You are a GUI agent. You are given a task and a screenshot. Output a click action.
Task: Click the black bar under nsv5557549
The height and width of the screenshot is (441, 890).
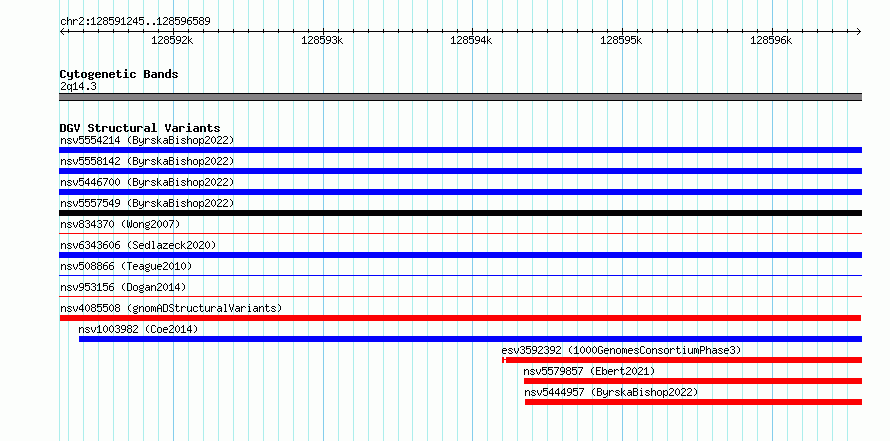pyautogui.click(x=460, y=213)
